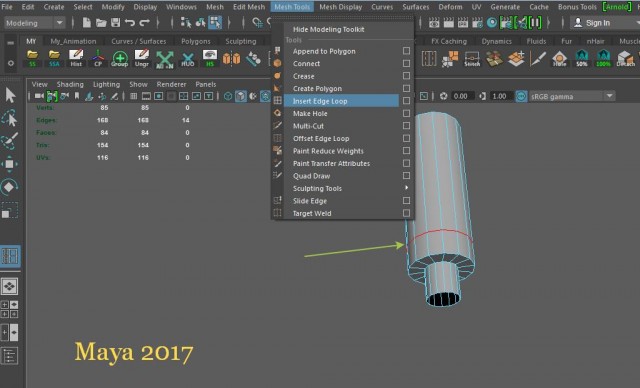Open the viewport Renderer menu
This screenshot has width=640, height=388.
pos(171,84)
